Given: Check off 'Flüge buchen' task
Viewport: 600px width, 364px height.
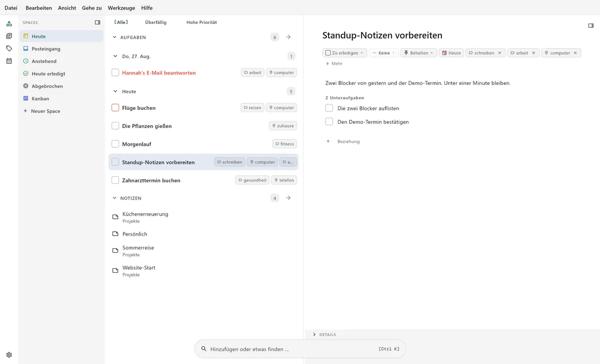Looking at the screenshot, I should click(x=115, y=108).
